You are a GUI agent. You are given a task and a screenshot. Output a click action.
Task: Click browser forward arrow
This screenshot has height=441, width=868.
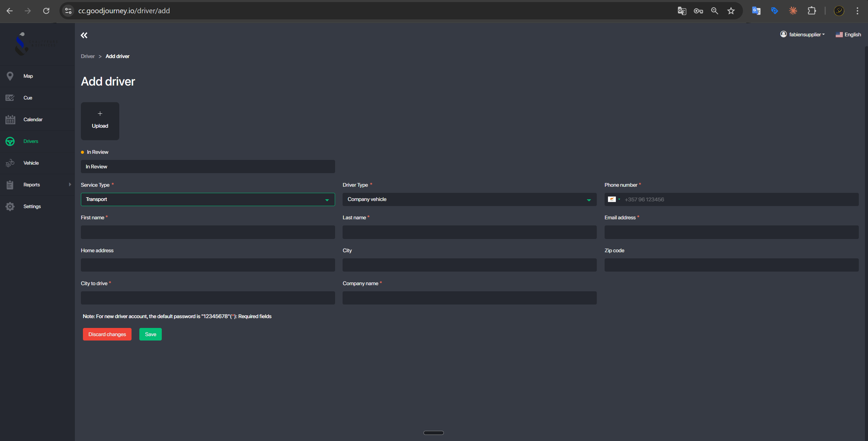[28, 11]
